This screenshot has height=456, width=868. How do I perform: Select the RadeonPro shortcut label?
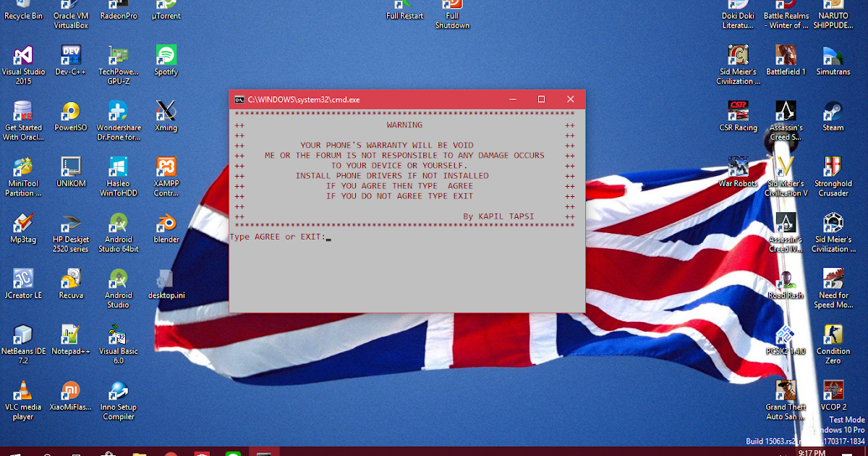pos(118,16)
